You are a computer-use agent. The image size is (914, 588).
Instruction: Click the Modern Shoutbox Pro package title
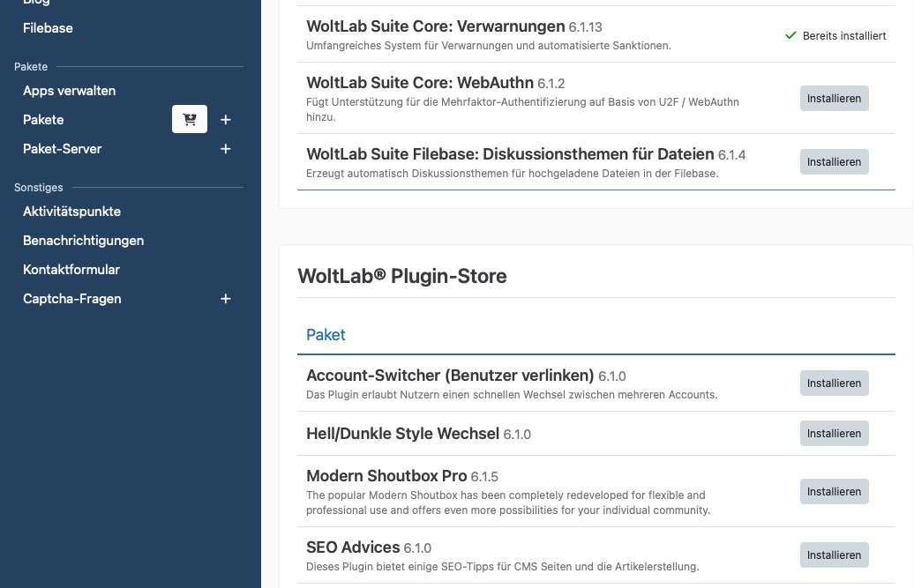pyautogui.click(x=386, y=476)
